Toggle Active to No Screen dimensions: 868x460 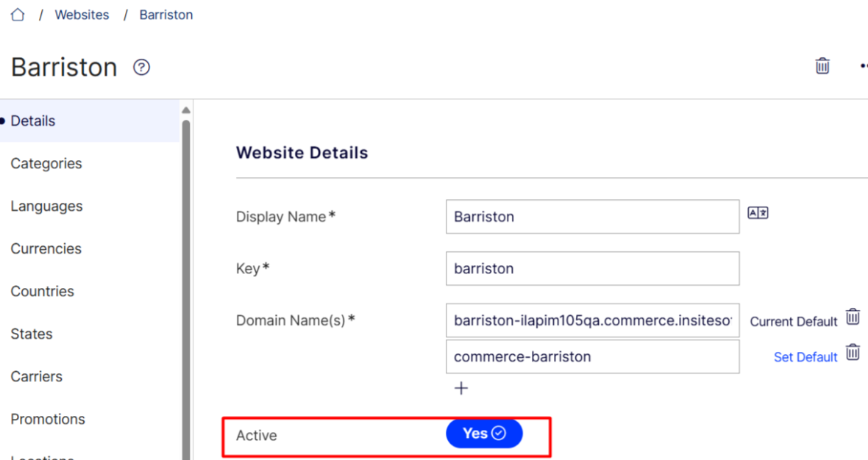484,434
